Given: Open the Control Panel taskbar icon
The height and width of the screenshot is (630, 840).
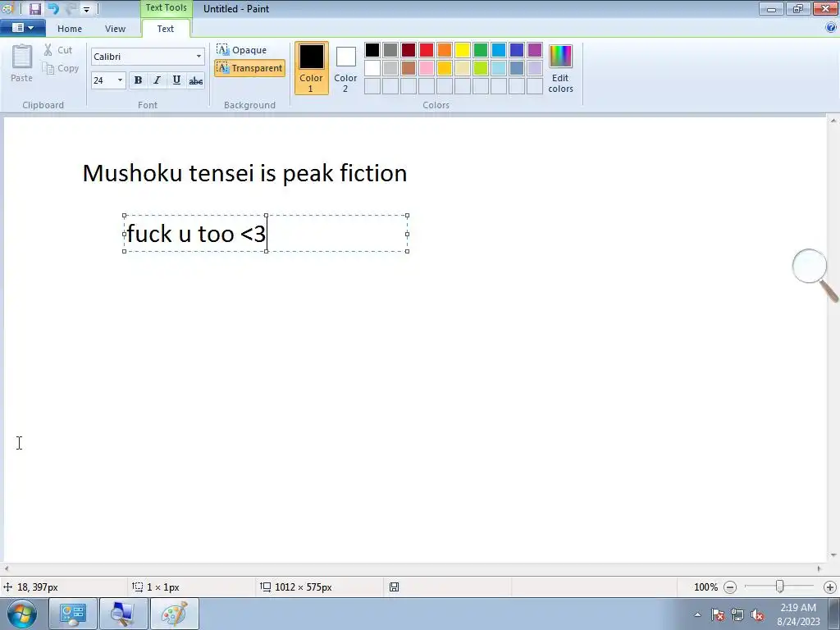Looking at the screenshot, I should (73, 614).
